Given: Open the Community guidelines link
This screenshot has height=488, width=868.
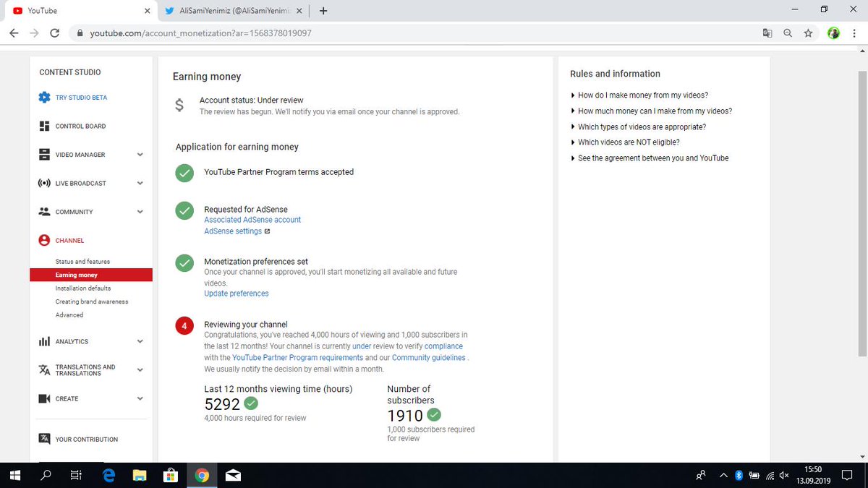Looking at the screenshot, I should [428, 358].
